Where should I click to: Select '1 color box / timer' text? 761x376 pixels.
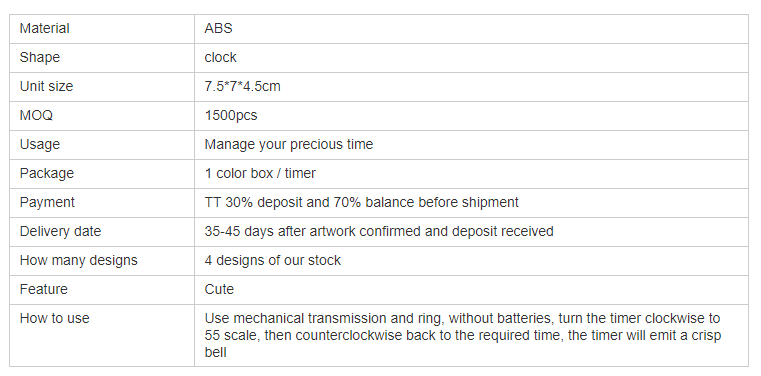point(260,173)
